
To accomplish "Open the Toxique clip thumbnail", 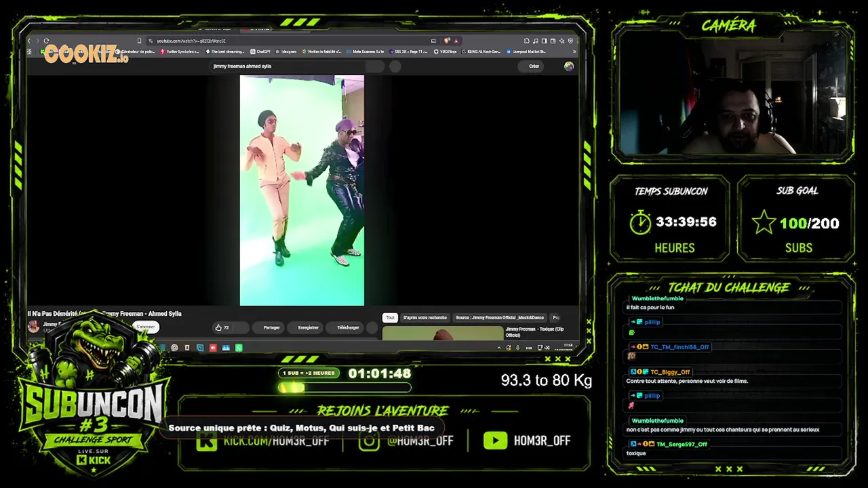I will (443, 333).
